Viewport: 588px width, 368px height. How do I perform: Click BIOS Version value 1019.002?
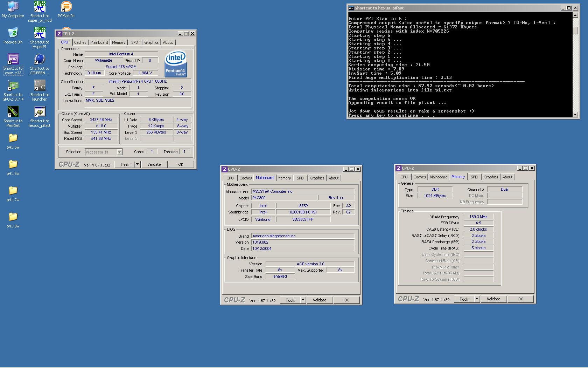pyautogui.click(x=303, y=242)
